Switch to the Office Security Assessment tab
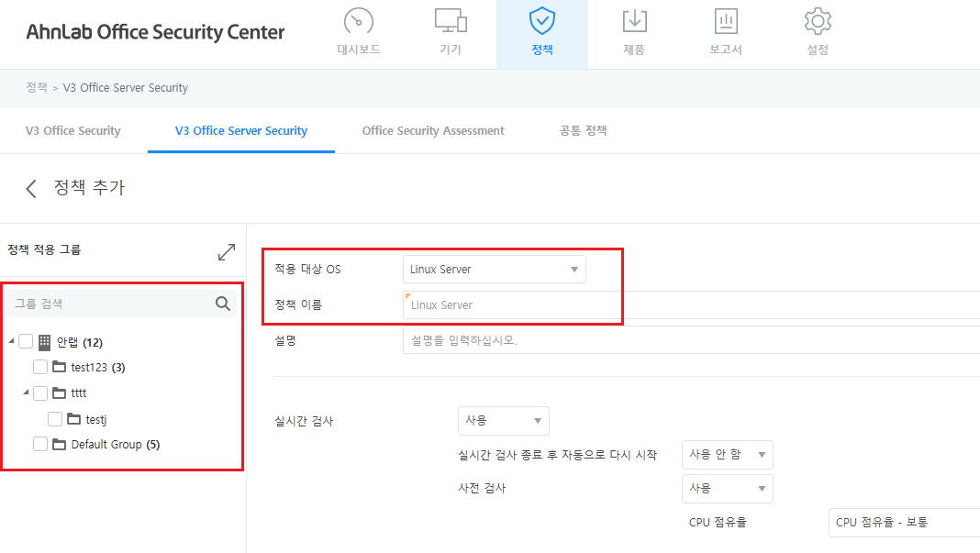The image size is (980, 553). 433,130
